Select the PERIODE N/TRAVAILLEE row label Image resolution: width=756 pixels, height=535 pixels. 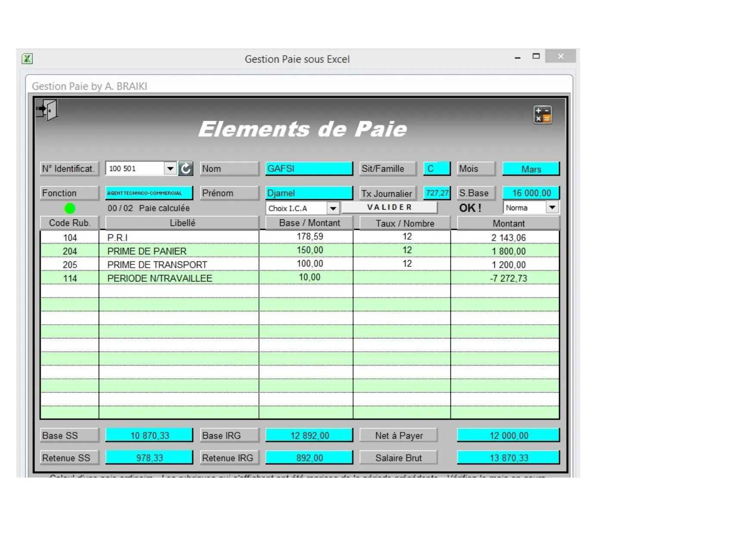(159, 278)
